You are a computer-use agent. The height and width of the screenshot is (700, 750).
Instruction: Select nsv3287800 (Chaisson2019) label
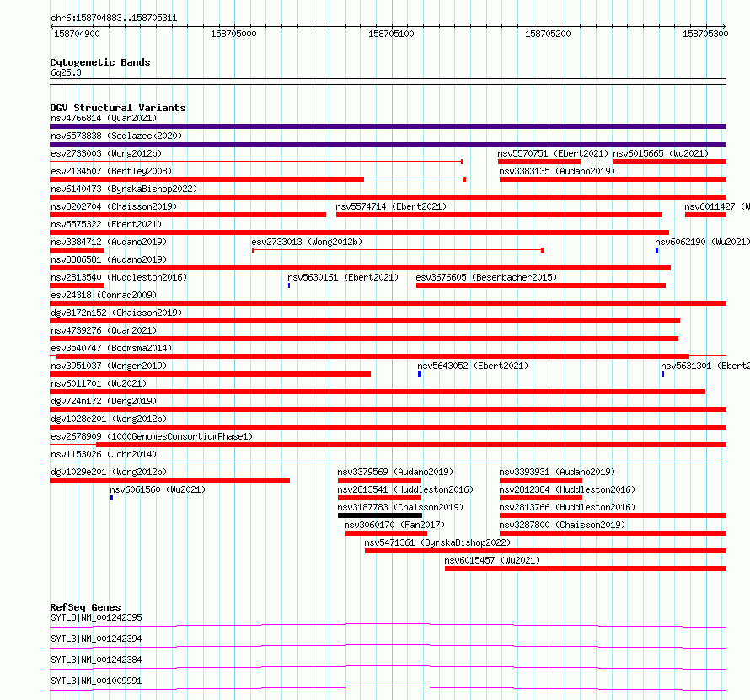click(x=562, y=525)
